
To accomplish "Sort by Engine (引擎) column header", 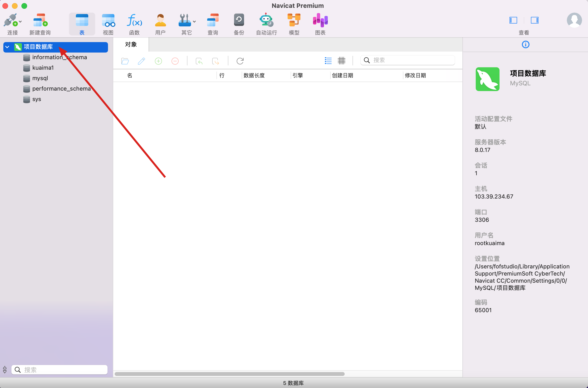I will (298, 75).
